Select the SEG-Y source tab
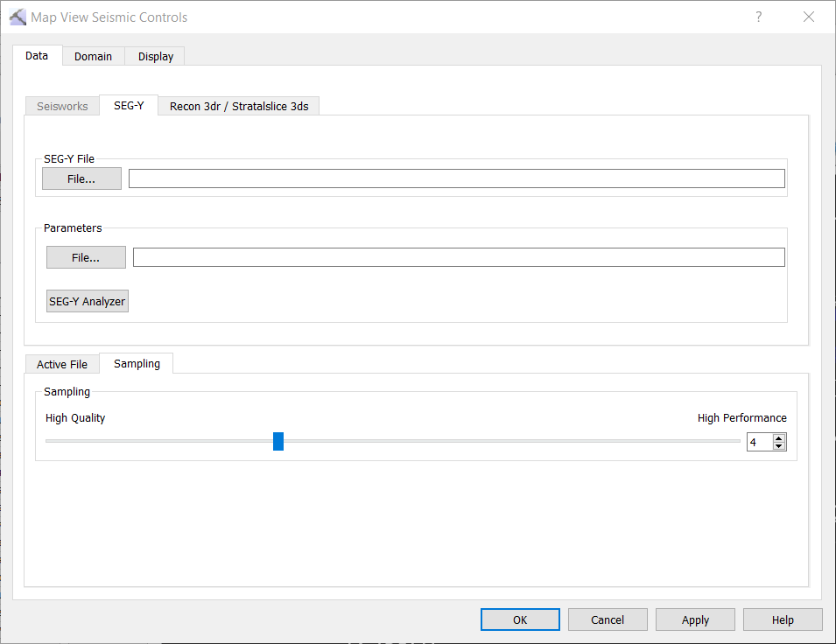The width and height of the screenshot is (836, 644). pos(129,106)
